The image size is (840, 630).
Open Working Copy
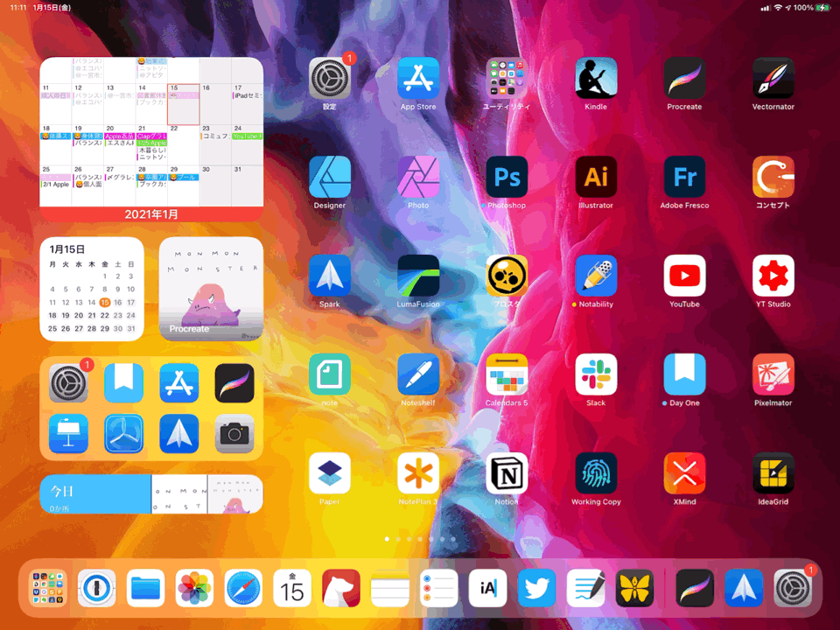[596, 473]
